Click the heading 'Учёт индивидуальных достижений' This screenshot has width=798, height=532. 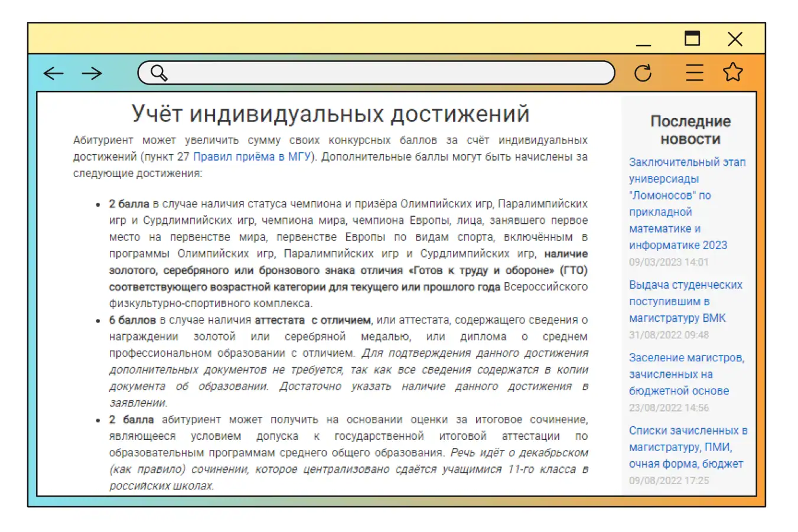tap(330, 114)
